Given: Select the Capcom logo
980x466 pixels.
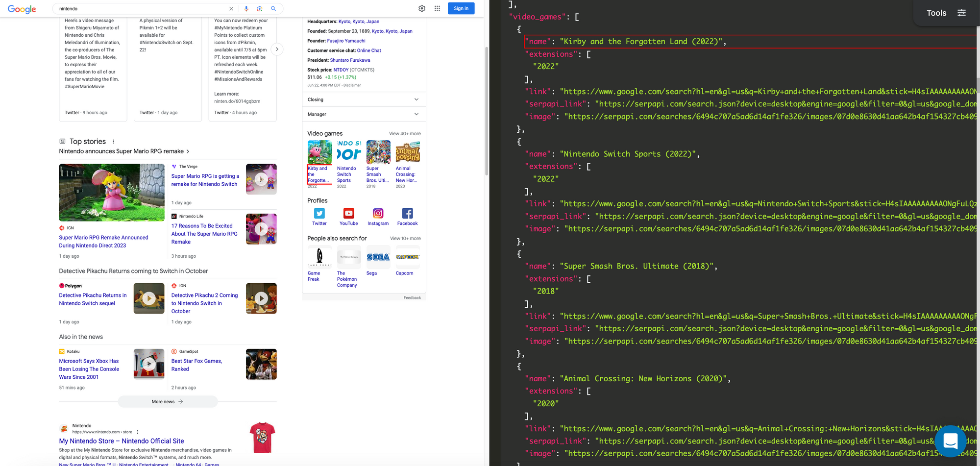Looking at the screenshot, I should (x=408, y=257).
